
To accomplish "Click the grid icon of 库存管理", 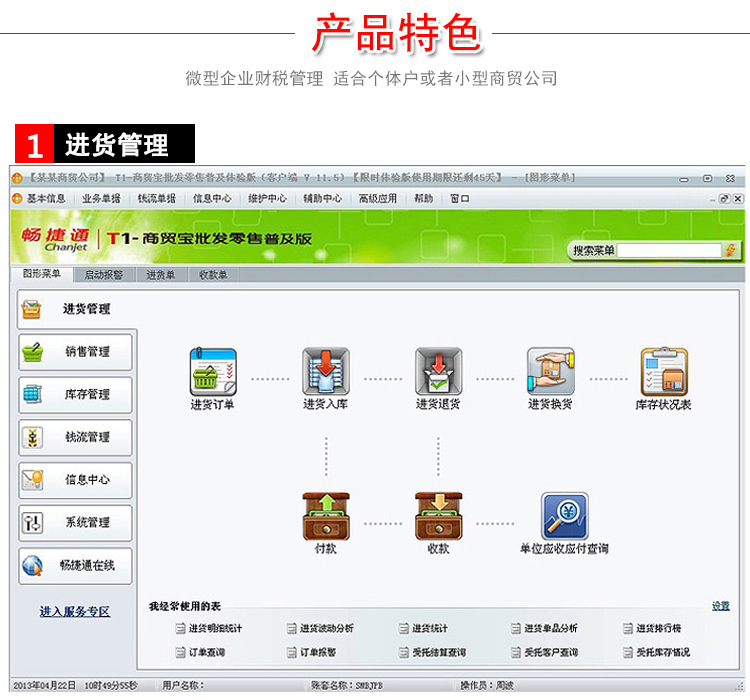I will tap(33, 395).
